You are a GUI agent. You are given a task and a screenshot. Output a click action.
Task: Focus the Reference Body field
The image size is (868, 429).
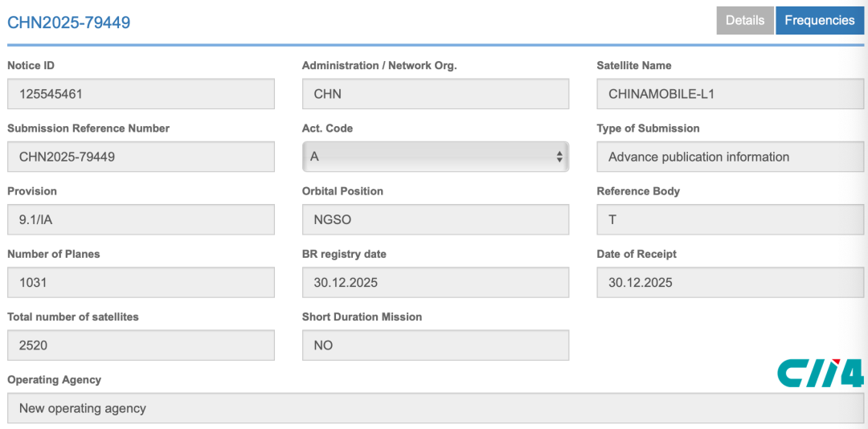point(730,219)
